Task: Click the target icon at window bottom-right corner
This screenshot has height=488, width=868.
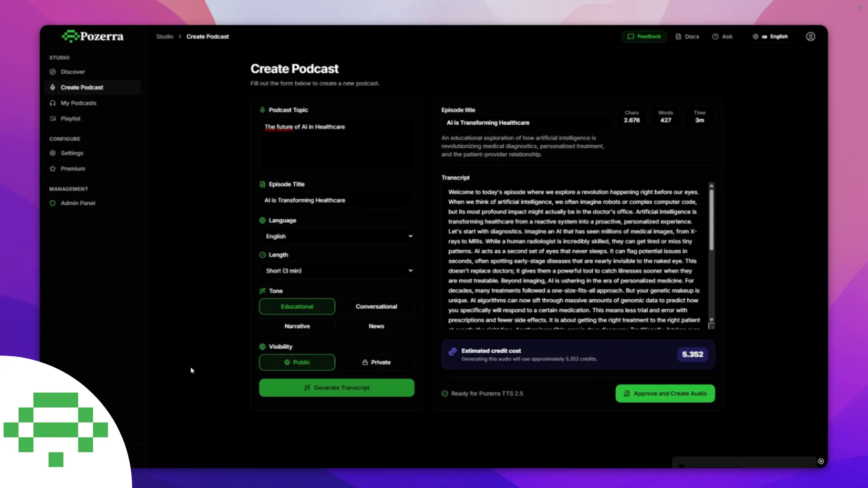Action: tap(821, 461)
